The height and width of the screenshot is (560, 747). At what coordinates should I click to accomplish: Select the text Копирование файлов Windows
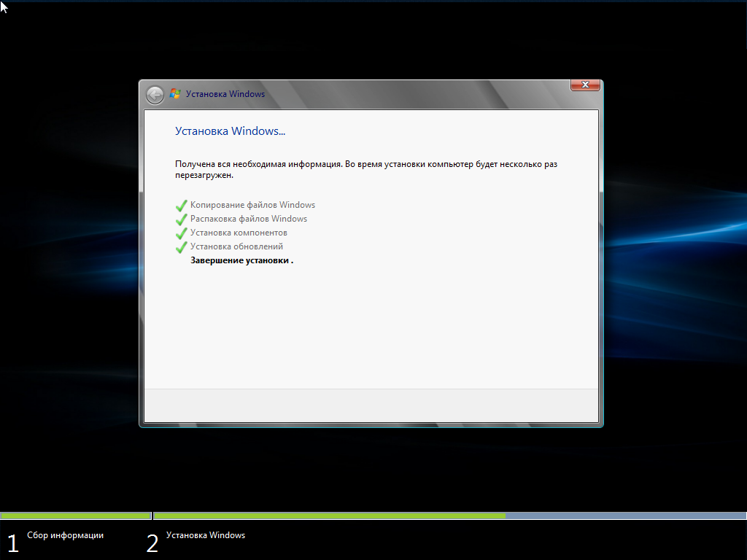click(252, 205)
